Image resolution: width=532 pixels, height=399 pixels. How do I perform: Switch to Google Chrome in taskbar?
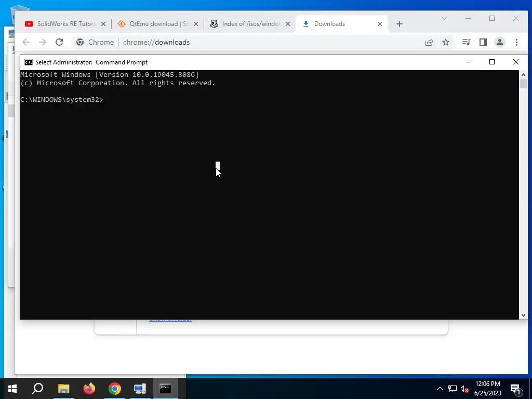115,389
